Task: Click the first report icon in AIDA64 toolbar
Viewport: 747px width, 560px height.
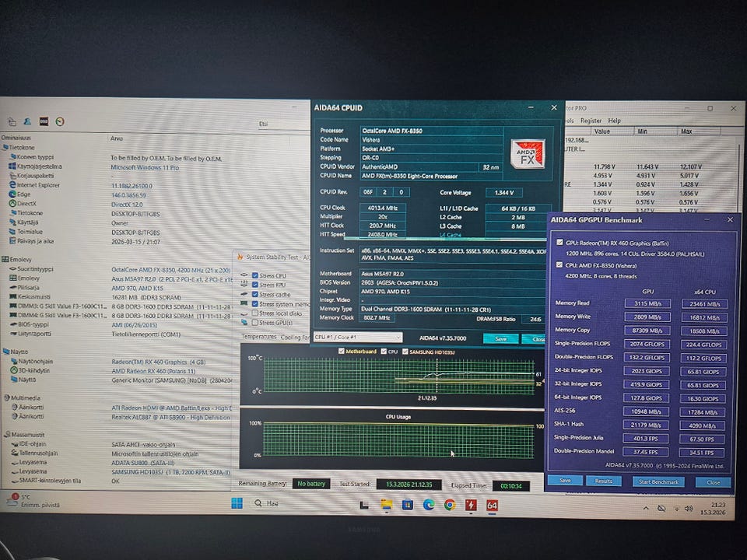Action: coord(12,122)
